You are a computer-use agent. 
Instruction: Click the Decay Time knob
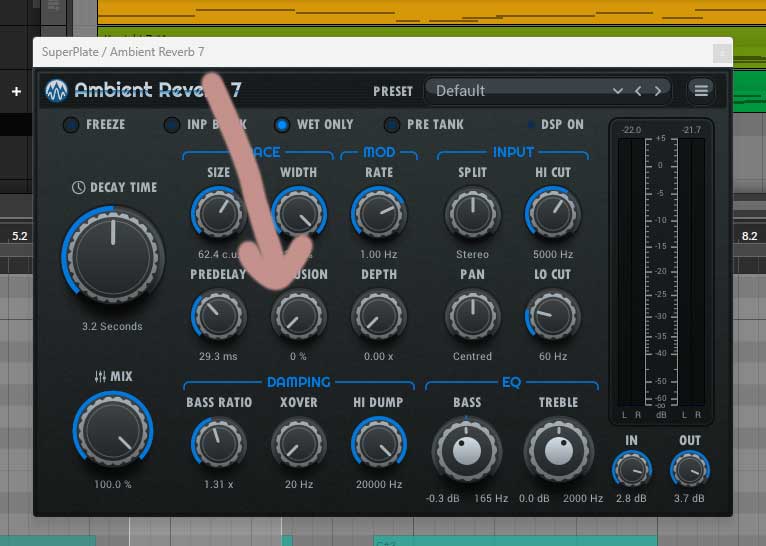click(113, 255)
